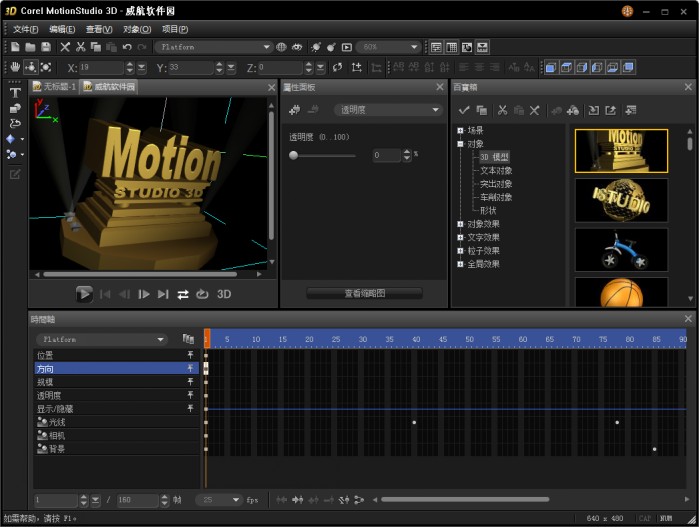Select the blue tricycle thumbnail
Screen dimensions: 699x527
621,250
